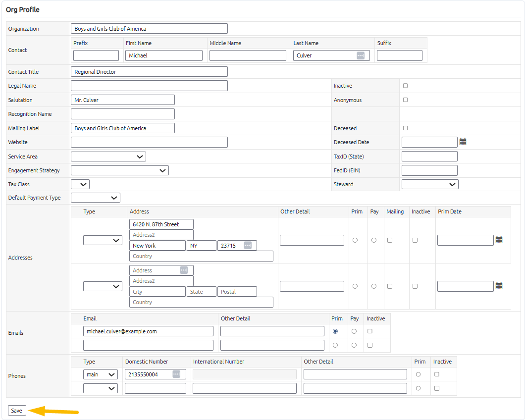Click the Mailing Label input field
Image resolution: width=525 pixels, height=420 pixels.
tap(123, 128)
